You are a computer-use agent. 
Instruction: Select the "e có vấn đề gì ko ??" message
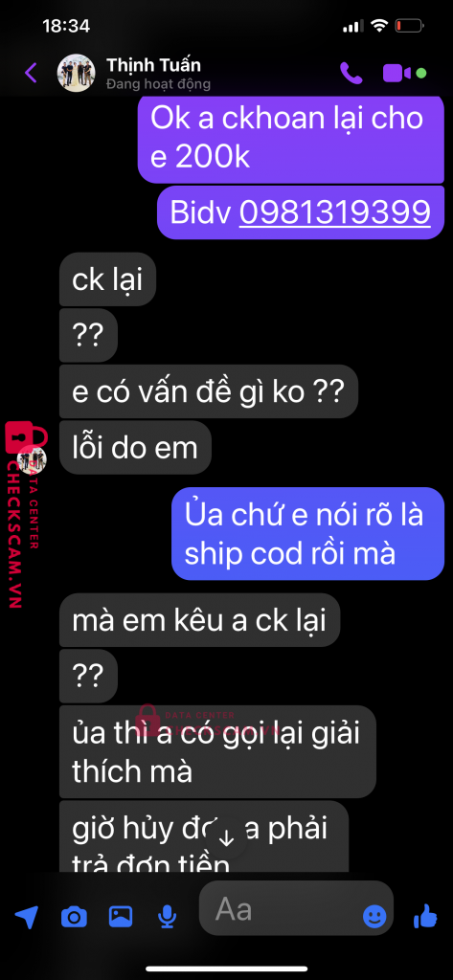209,391
